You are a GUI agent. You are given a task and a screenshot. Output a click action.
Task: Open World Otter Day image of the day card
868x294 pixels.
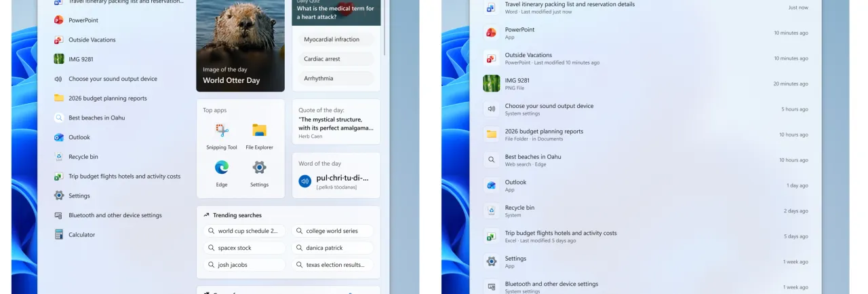(x=241, y=45)
